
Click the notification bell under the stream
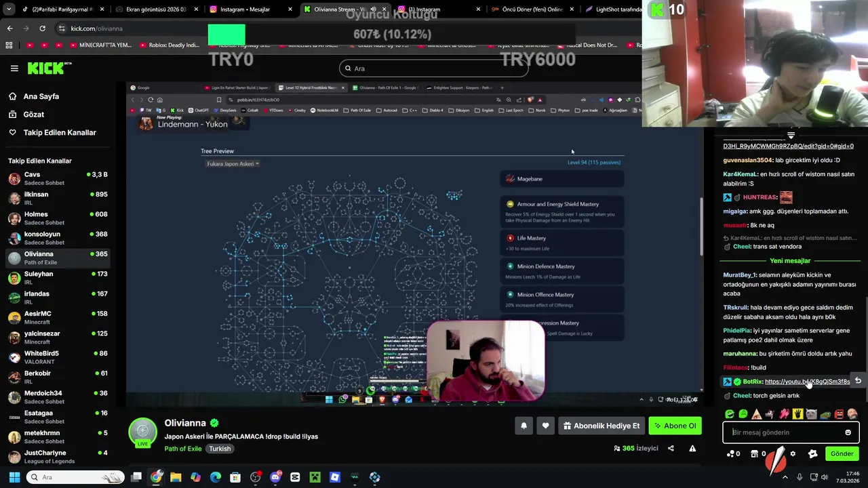coord(524,426)
